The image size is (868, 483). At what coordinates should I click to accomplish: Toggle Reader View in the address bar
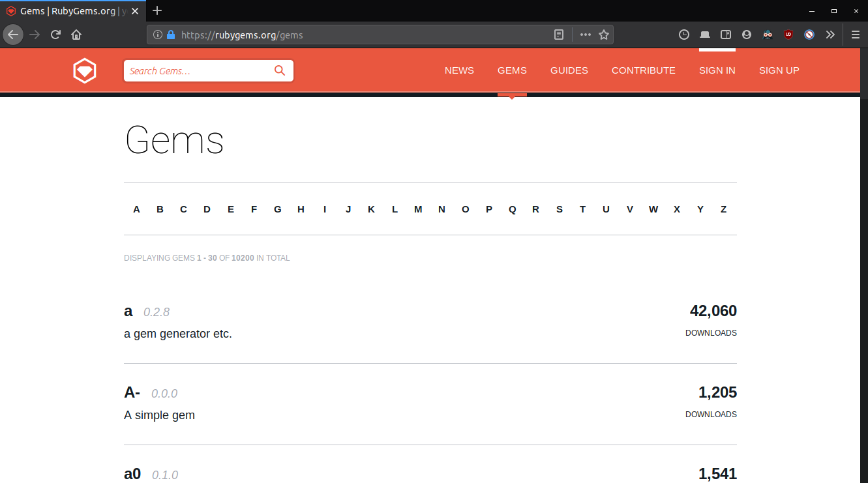(559, 35)
